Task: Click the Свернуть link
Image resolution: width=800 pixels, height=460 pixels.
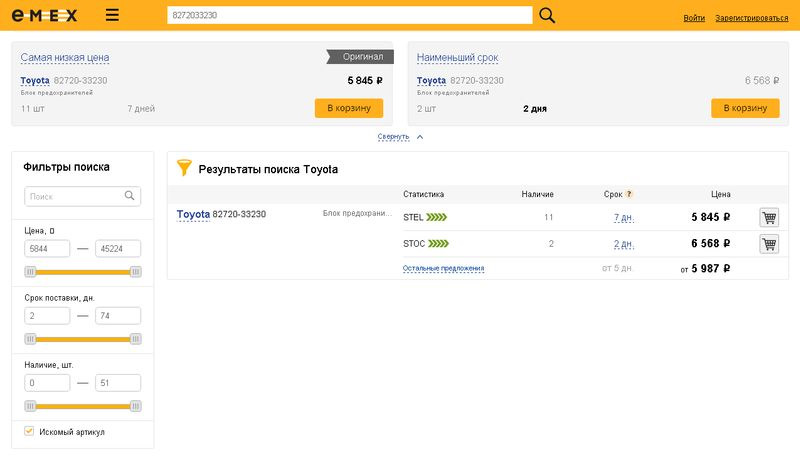Action: point(393,137)
